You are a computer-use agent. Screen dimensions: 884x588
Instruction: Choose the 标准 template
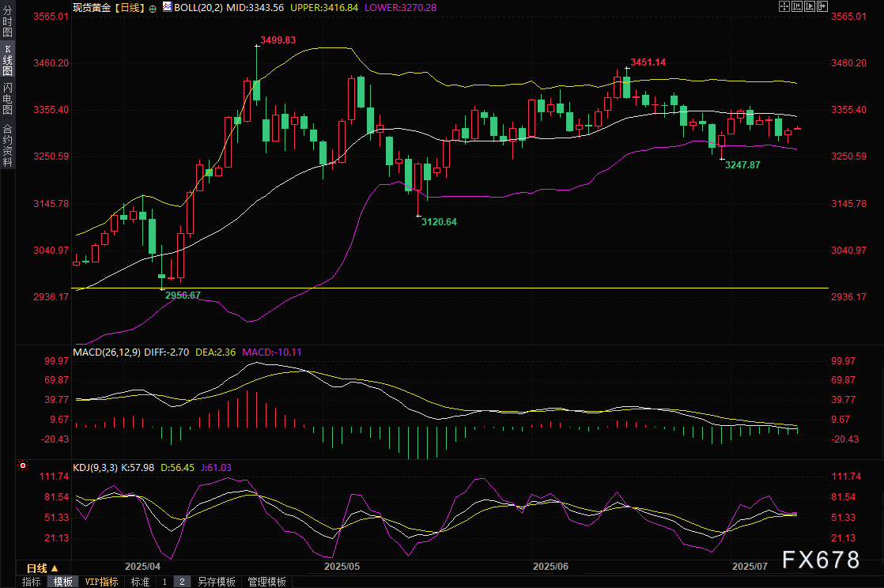(x=140, y=582)
